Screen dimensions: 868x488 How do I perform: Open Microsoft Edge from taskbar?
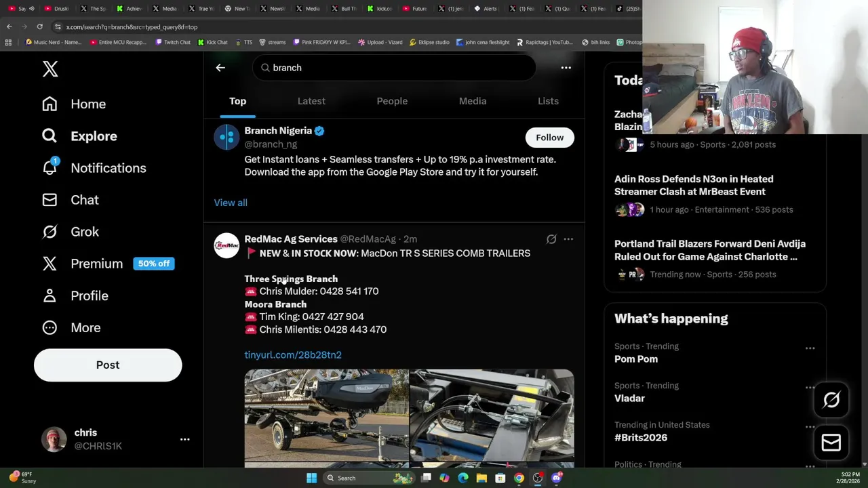coord(463,478)
